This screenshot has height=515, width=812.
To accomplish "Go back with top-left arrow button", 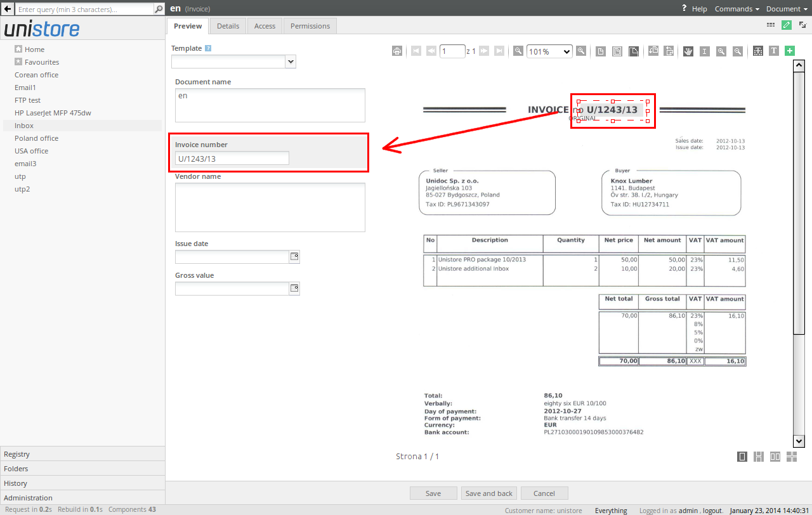I will (x=6, y=9).
